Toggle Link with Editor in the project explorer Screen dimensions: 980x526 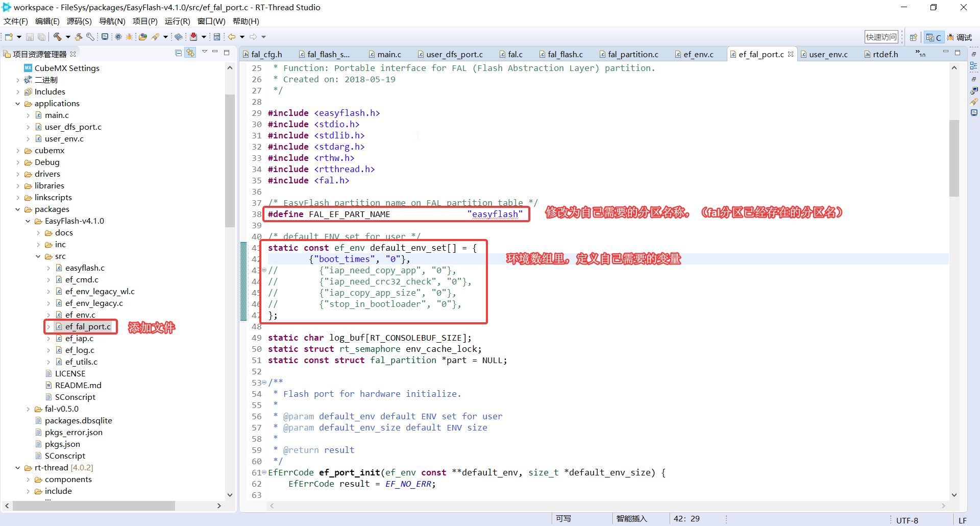coord(190,53)
